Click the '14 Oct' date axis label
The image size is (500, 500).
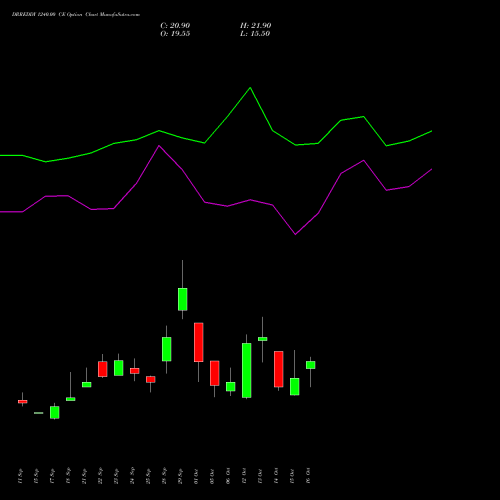[x=276, y=476]
